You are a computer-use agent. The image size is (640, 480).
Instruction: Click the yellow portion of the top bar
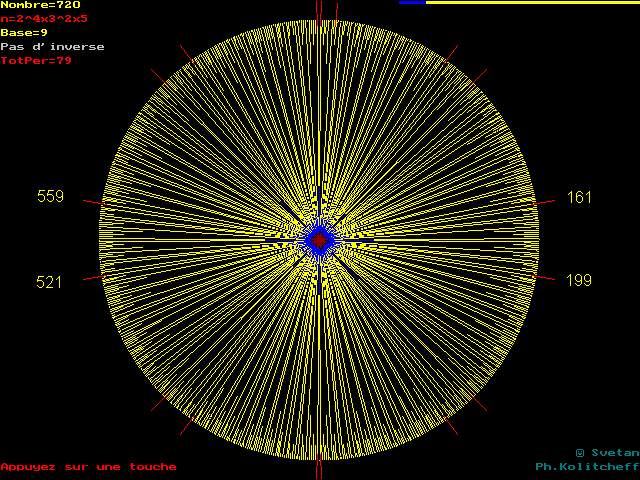pos(532,3)
